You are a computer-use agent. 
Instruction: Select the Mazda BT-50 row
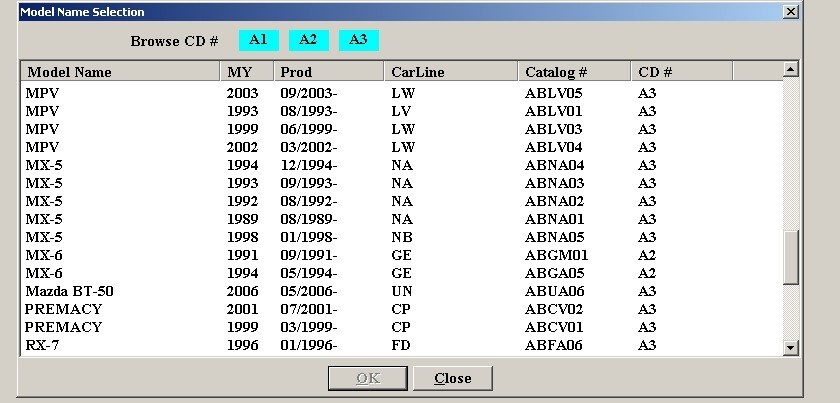coord(402,292)
